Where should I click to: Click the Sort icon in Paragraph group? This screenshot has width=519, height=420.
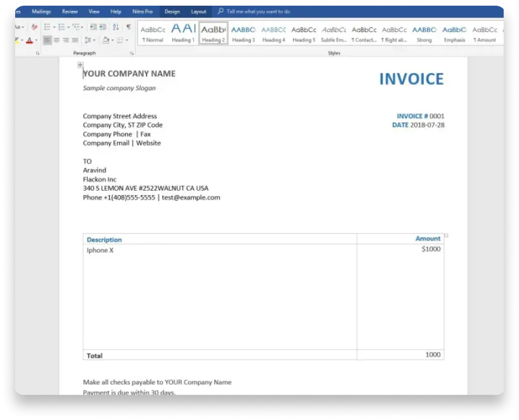point(116,28)
